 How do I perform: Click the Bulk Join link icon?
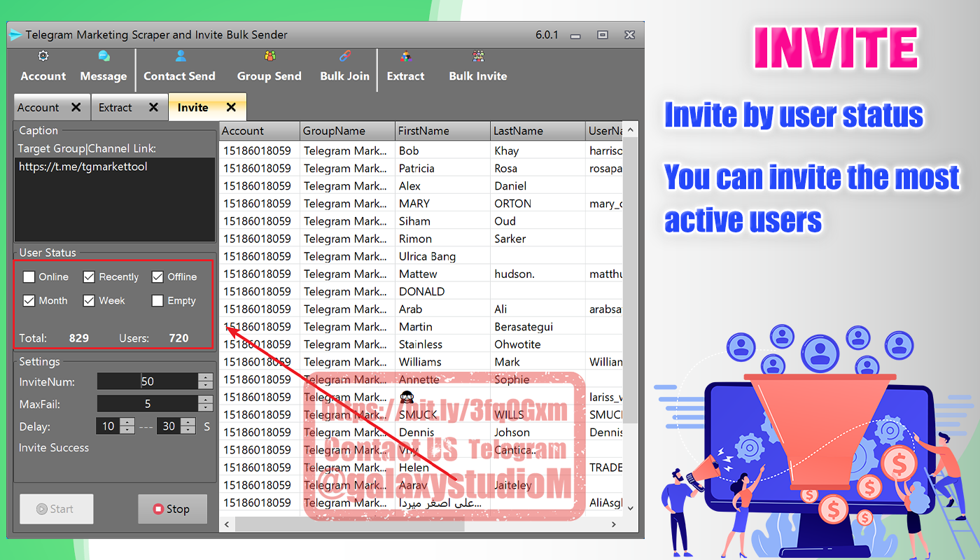(x=345, y=57)
